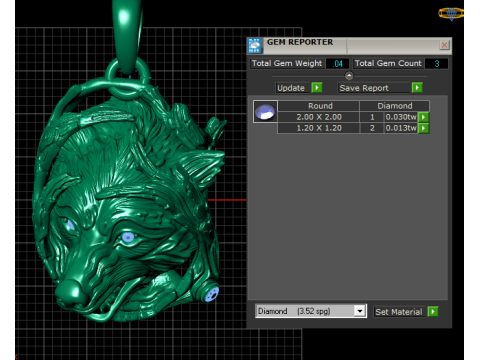
Task: Run the green arrow beside Update
Action: (317, 88)
